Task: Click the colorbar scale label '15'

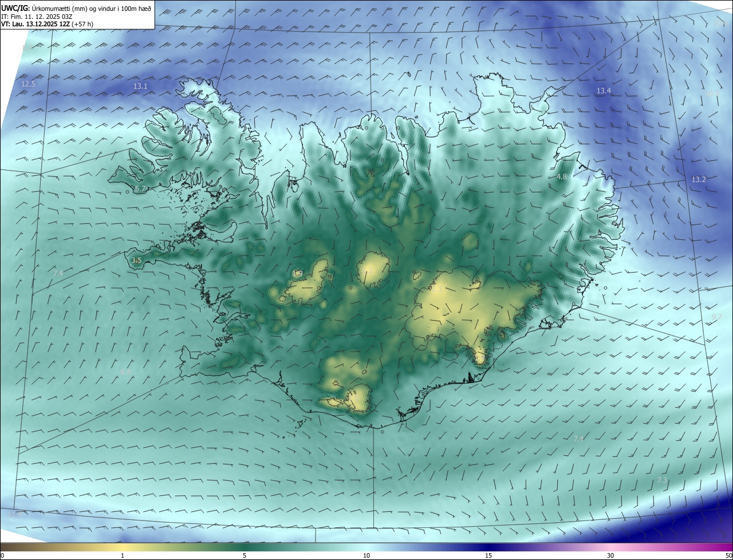Action: [488, 555]
